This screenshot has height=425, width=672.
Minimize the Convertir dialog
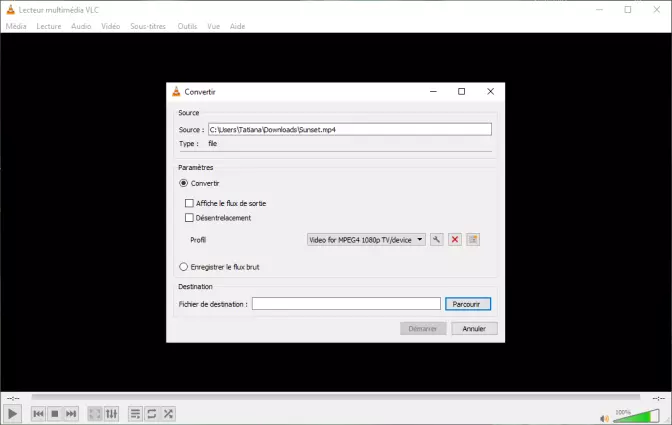pyautogui.click(x=433, y=91)
